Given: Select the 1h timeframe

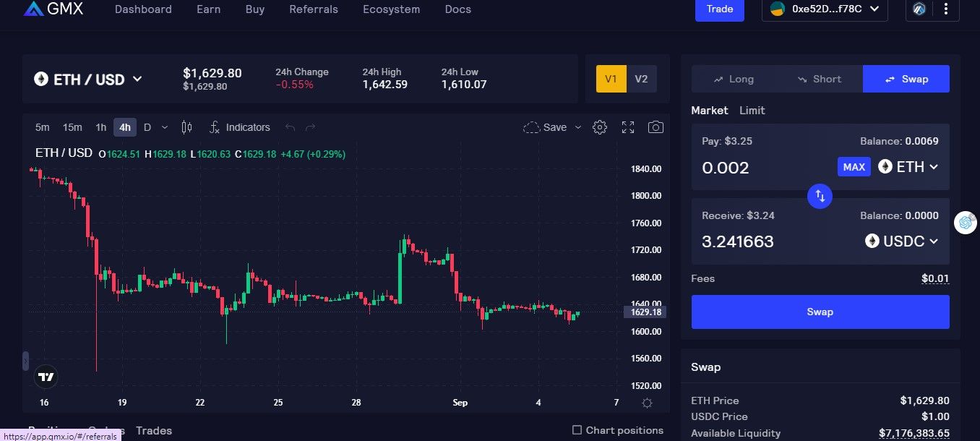Looking at the screenshot, I should click(x=100, y=127).
